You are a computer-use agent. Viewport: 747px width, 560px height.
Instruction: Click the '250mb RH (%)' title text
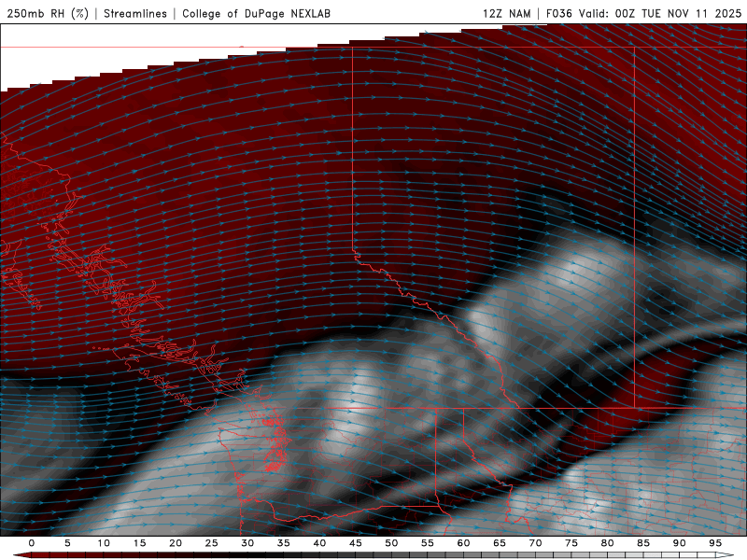[x=49, y=14]
